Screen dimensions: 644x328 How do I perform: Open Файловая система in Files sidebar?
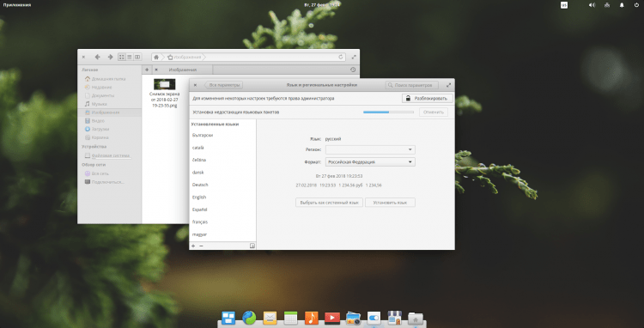point(109,155)
